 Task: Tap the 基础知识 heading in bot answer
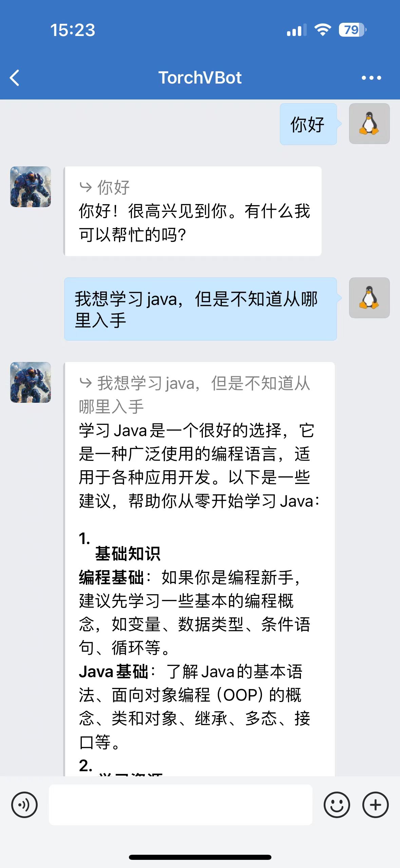128,554
